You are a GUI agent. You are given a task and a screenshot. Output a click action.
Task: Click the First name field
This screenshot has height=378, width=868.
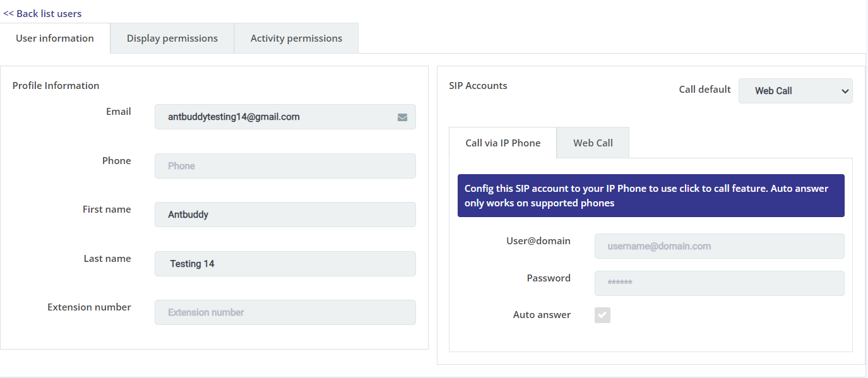click(285, 215)
